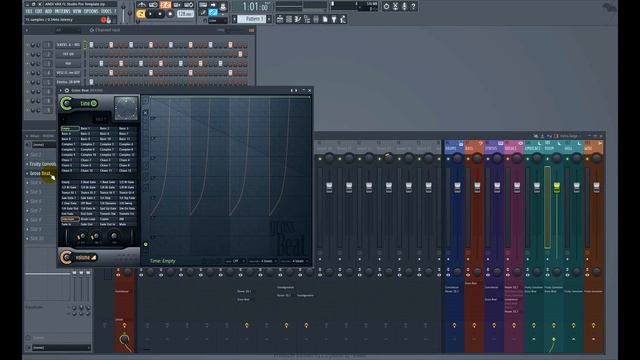Adjust the DRUMS track pan knob
Viewport: 640px width, 360px height.
coord(458,158)
